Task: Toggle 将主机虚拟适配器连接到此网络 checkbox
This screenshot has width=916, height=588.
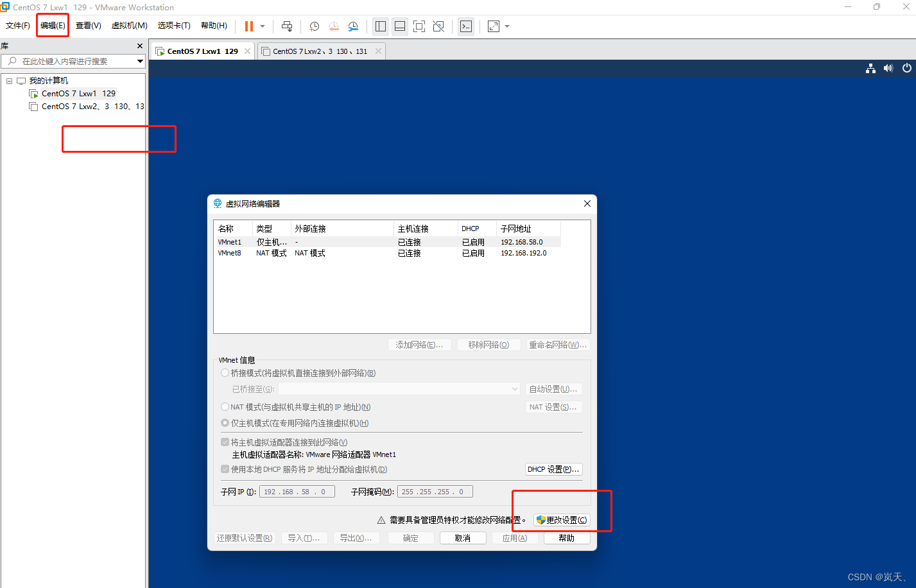Action: click(225, 442)
